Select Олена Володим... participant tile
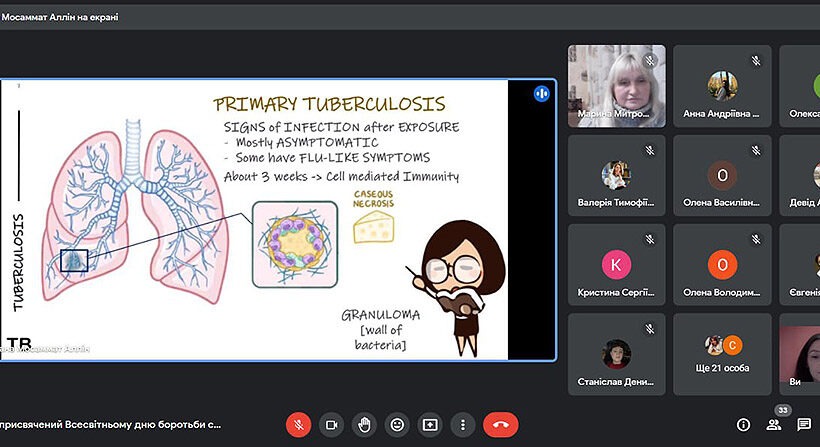The width and height of the screenshot is (820, 447). tap(722, 265)
